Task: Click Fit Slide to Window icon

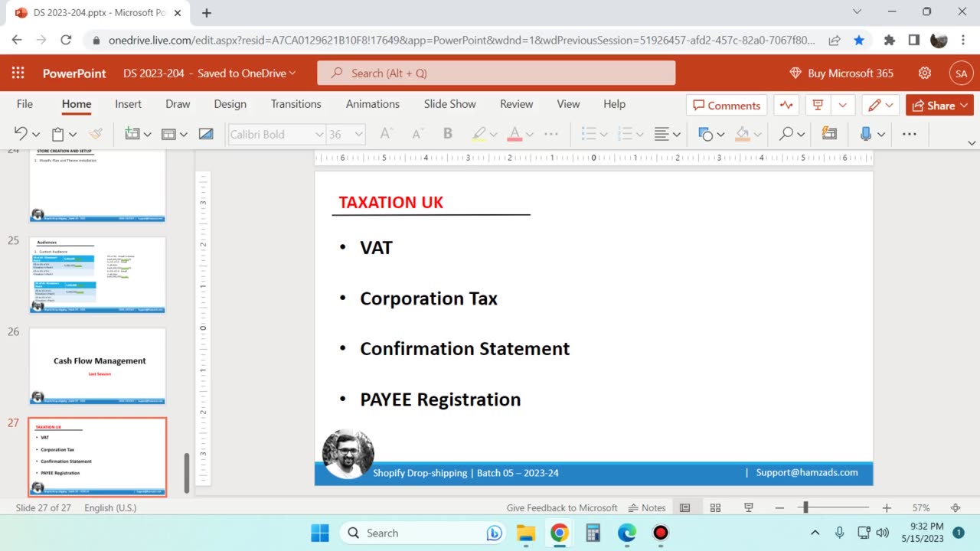Action: 955,507
